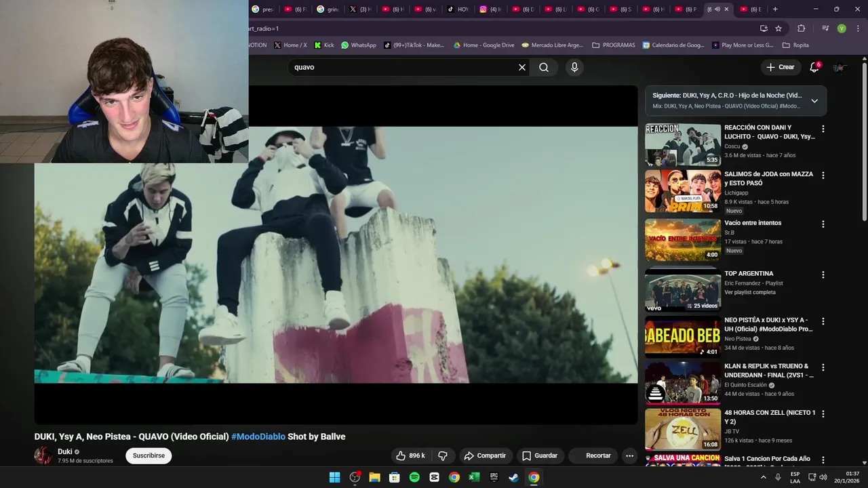This screenshot has height=488, width=868.
Task: Open the Chrome profile avatar
Action: tap(842, 28)
